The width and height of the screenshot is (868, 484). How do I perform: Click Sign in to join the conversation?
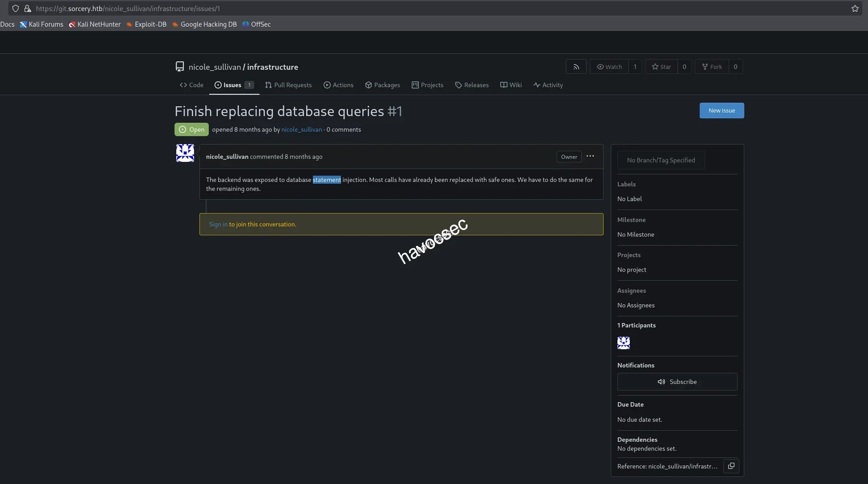click(217, 224)
